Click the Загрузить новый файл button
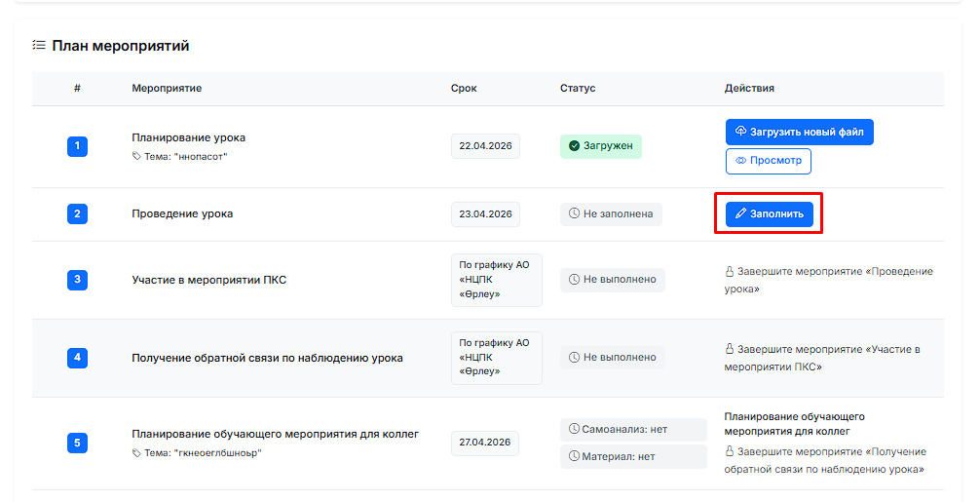The height and width of the screenshot is (502, 980). (x=800, y=132)
